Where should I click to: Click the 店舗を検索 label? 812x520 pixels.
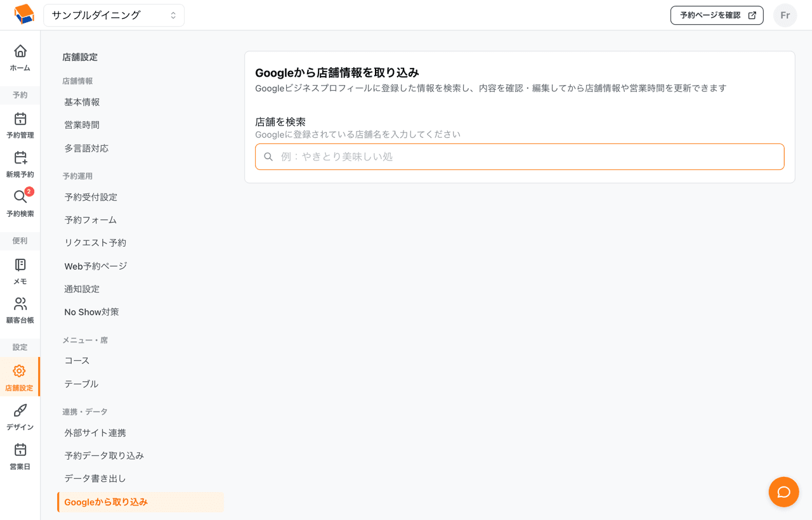pyautogui.click(x=280, y=122)
